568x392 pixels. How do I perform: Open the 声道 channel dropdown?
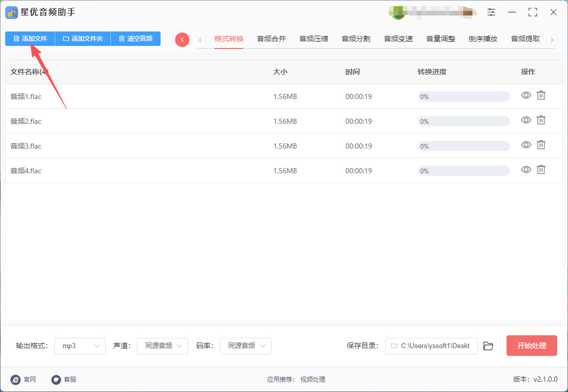pyautogui.click(x=163, y=346)
